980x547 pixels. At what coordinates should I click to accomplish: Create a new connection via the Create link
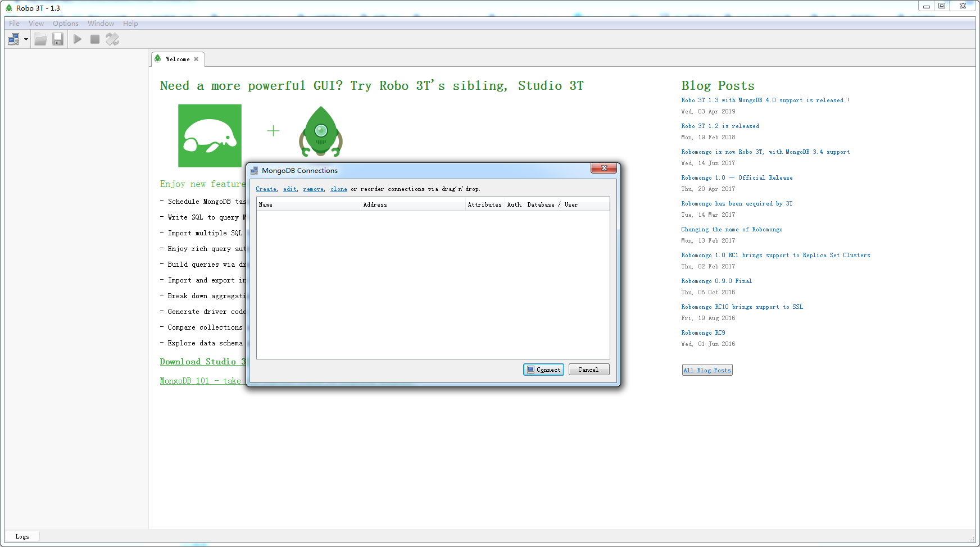[x=266, y=189]
